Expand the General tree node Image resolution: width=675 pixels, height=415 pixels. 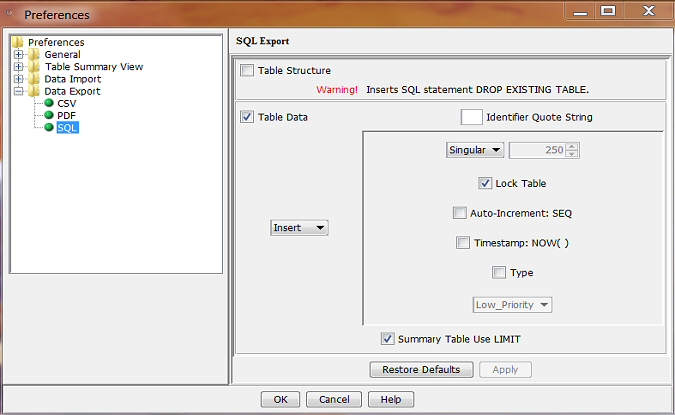(x=18, y=55)
